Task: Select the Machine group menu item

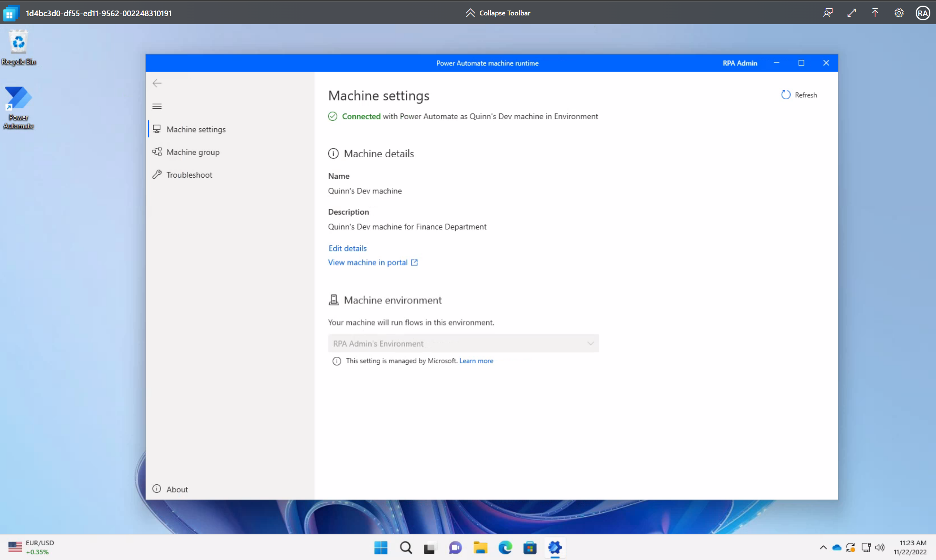Action: click(193, 151)
